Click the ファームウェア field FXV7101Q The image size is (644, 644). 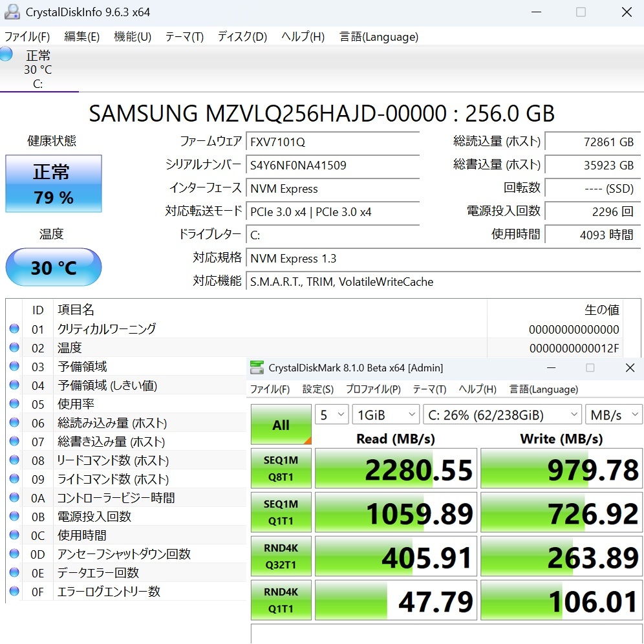pyautogui.click(x=333, y=142)
